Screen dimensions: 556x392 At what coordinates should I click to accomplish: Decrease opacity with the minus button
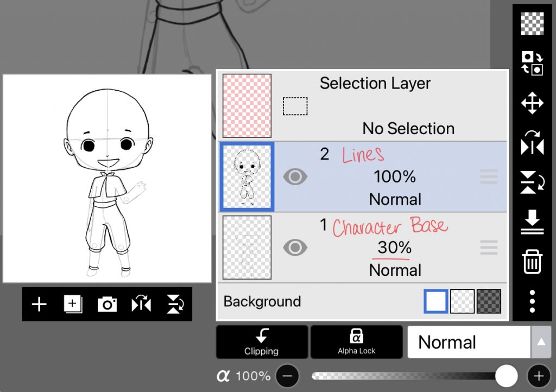(x=288, y=376)
